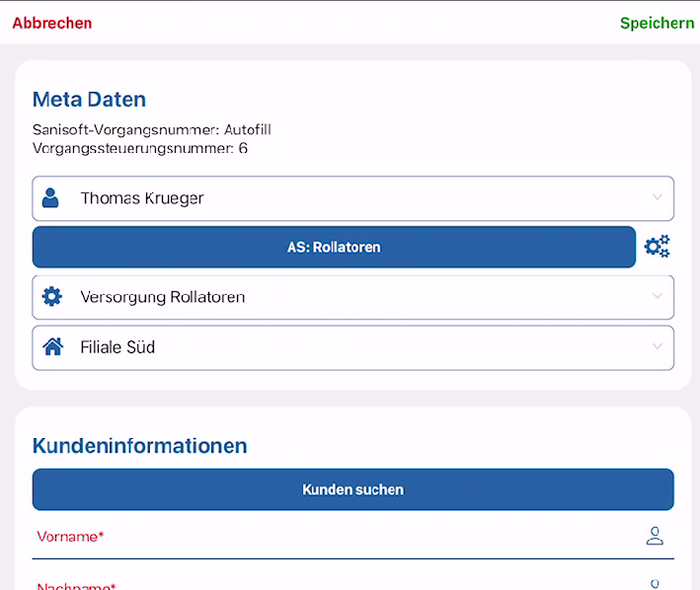This screenshot has height=590, width=700.
Task: Click the gear icon in Versorgung Rollatoren field
Action: [x=51, y=297]
